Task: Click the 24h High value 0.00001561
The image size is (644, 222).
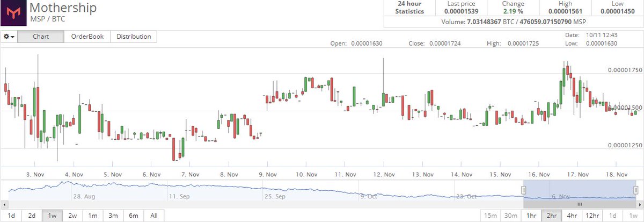Action: [x=565, y=11]
